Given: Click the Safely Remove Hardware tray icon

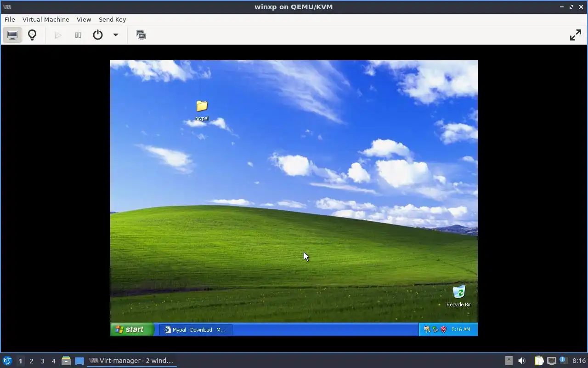Looking at the screenshot, I should (x=435, y=329).
